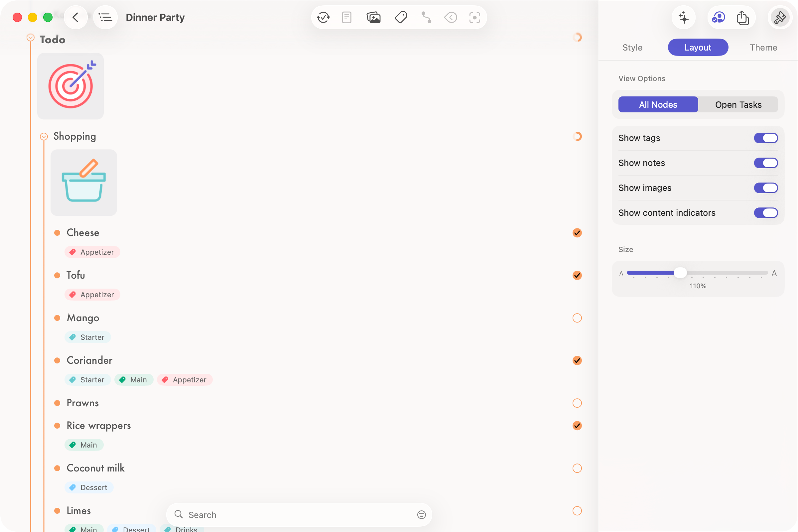This screenshot has width=798, height=532.
Task: Add a note with the note icon
Action: coord(346,17)
